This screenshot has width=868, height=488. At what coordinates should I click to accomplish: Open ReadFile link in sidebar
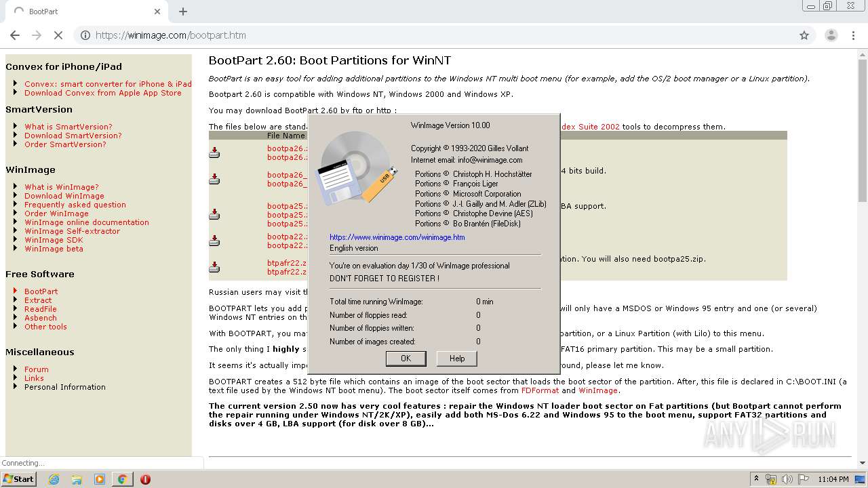click(41, 309)
